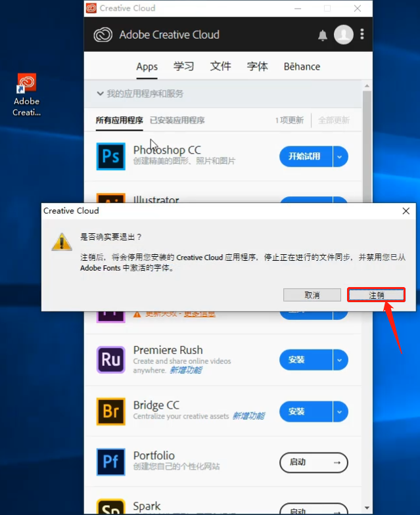Open the user profile avatar
This screenshot has width=420, height=515.
click(x=343, y=34)
